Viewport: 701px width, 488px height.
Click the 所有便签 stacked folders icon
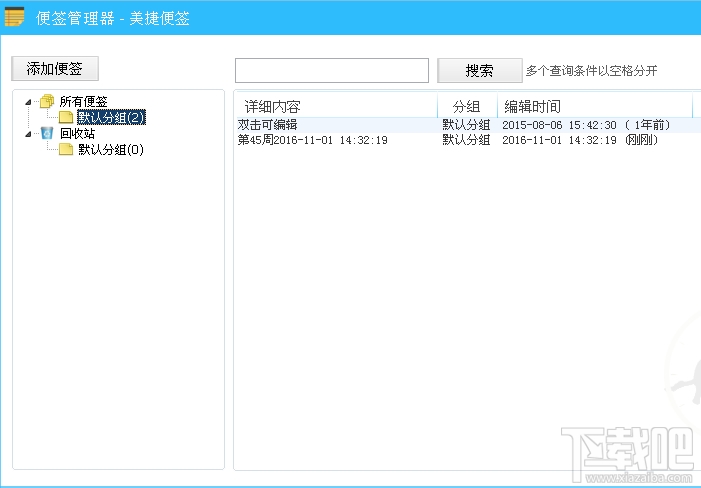click(47, 101)
